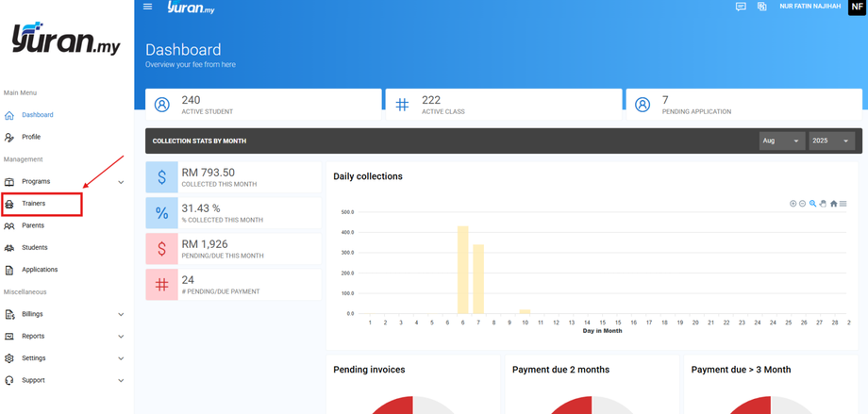Open the chart hamburger export menu
868x414 pixels.
pos(843,204)
